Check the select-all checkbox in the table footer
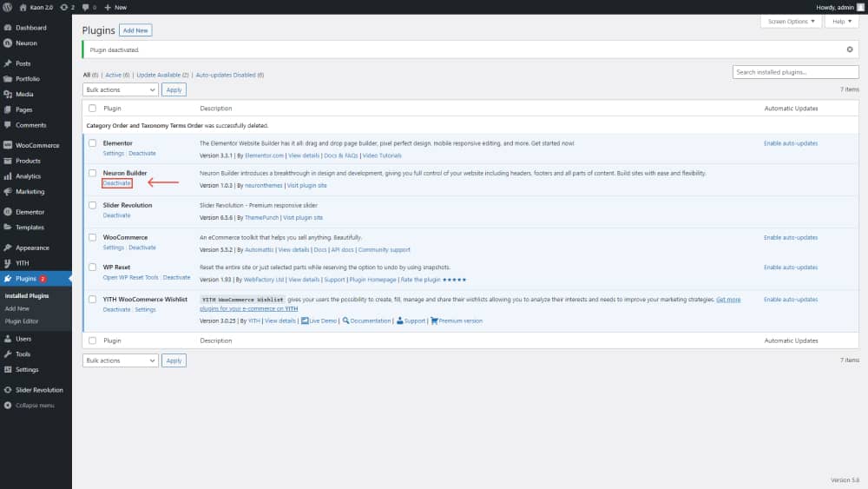Screen dimensions: 868x489 pos(93,341)
